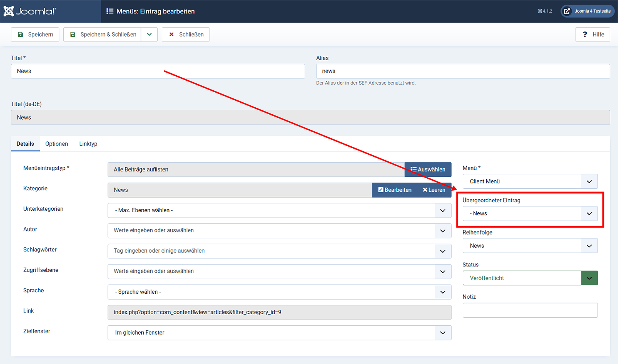Open Hilfe help with question mark
Screen dimensions: 618x364
[593, 34]
